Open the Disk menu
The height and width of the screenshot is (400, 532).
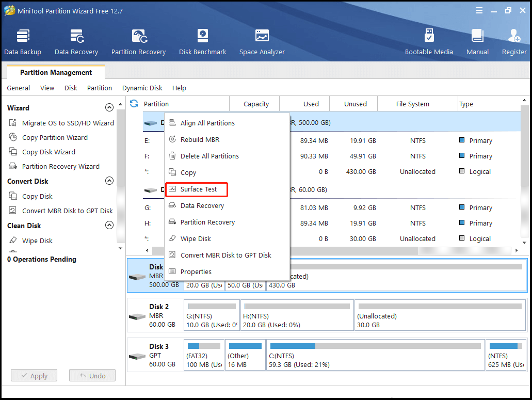pos(71,88)
